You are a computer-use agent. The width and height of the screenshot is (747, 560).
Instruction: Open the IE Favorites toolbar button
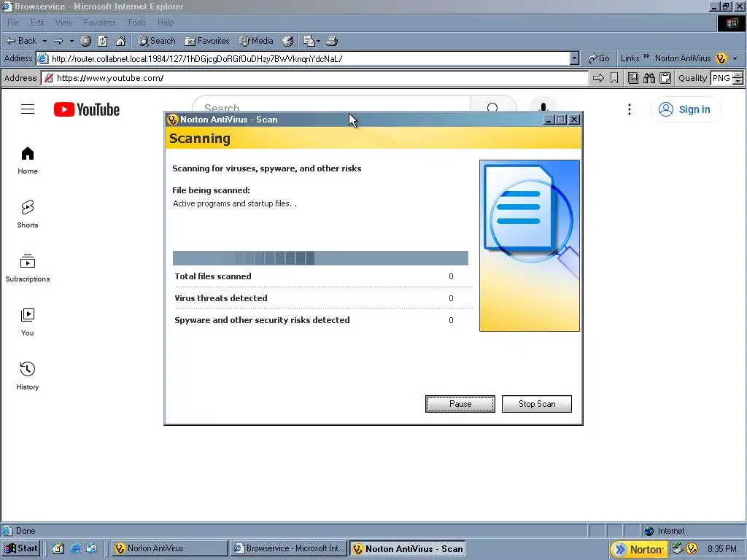[x=207, y=41]
